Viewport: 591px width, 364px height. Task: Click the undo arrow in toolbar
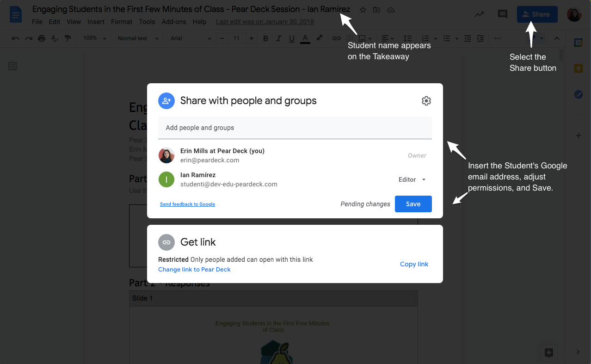[x=16, y=38]
